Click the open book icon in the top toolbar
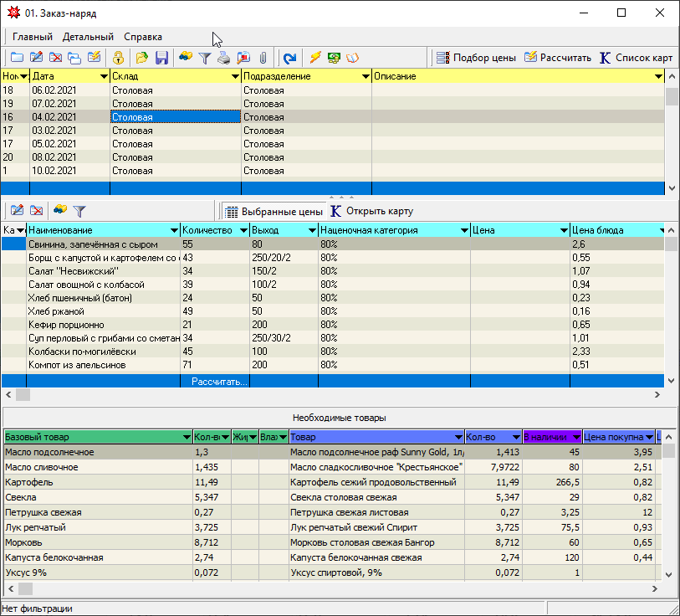Image resolution: width=680 pixels, height=616 pixels. tap(353, 58)
